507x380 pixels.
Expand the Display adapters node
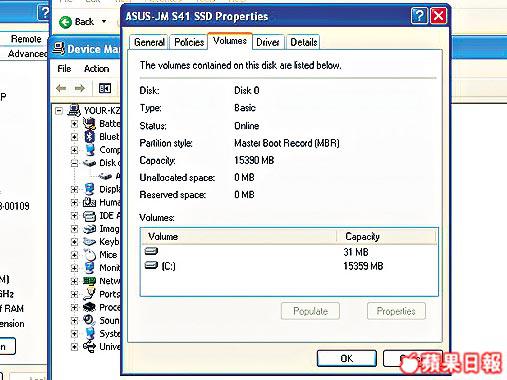tap(74, 189)
